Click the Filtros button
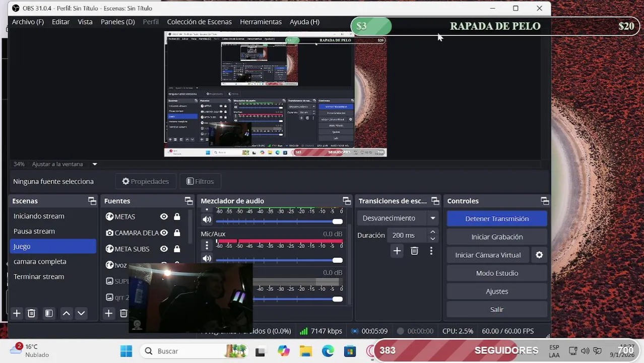The image size is (644, 363). (200, 181)
